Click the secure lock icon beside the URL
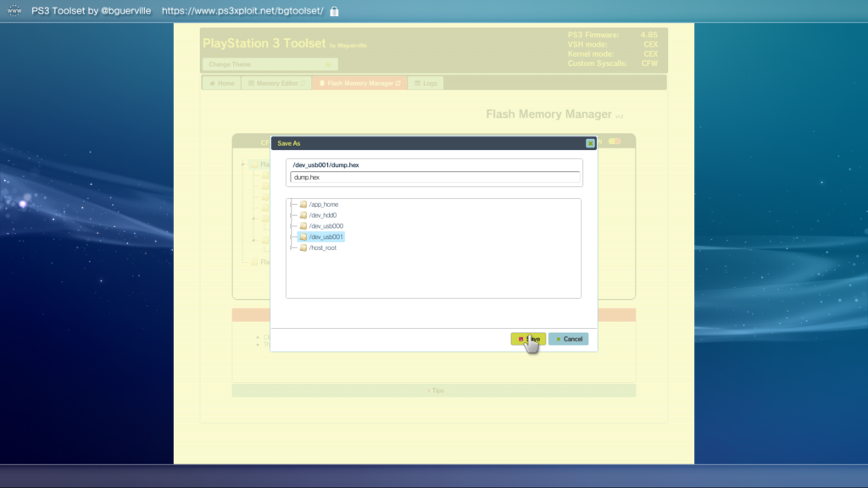Screen dimensions: 868x488 coord(334,11)
